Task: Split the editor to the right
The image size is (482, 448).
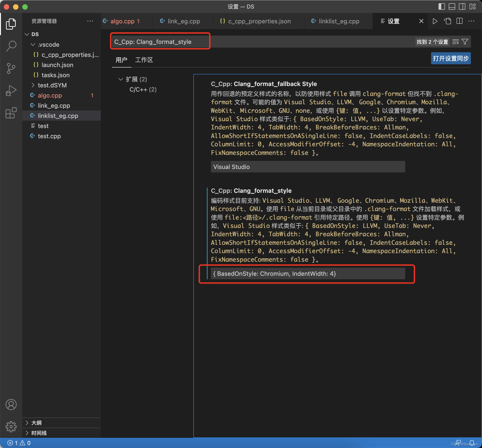Action: (460, 21)
